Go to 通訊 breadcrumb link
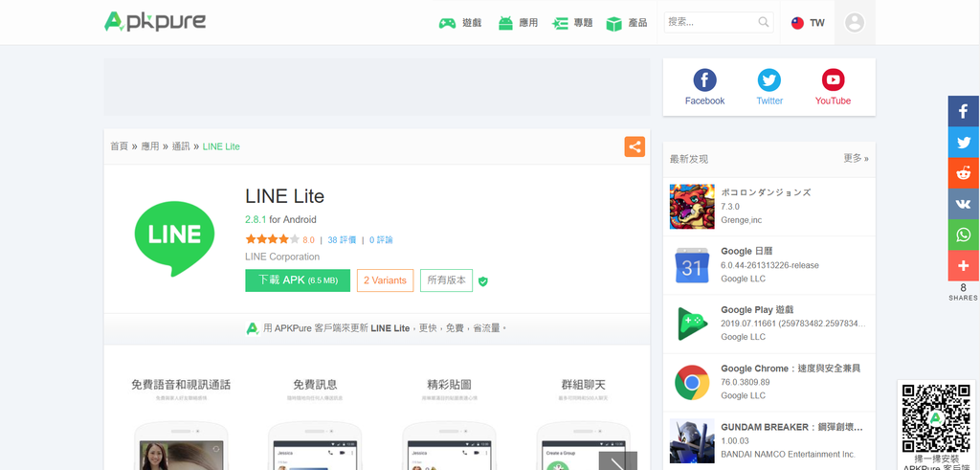This screenshot has height=470, width=980. [181, 146]
